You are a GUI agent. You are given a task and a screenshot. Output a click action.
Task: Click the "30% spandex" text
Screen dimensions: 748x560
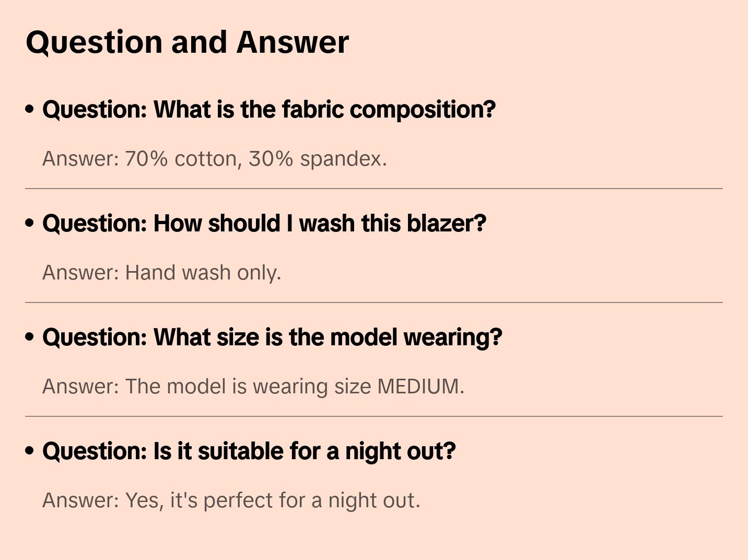click(x=317, y=159)
